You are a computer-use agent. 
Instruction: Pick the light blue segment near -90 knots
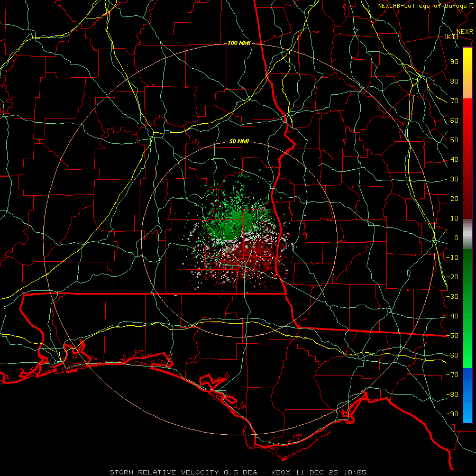tap(467, 413)
